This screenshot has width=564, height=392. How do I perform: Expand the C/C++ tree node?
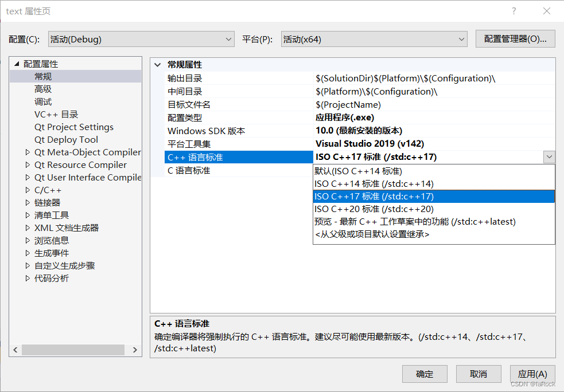coord(27,190)
